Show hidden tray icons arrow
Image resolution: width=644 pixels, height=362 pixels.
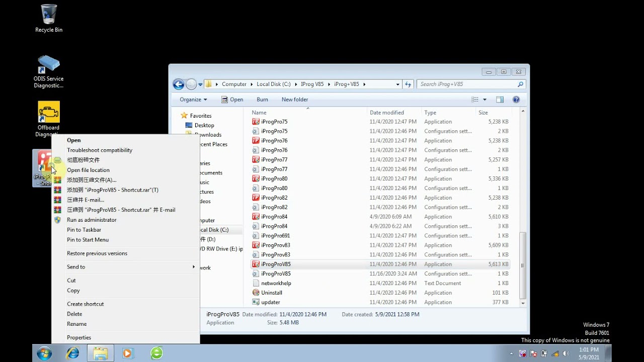(x=512, y=353)
